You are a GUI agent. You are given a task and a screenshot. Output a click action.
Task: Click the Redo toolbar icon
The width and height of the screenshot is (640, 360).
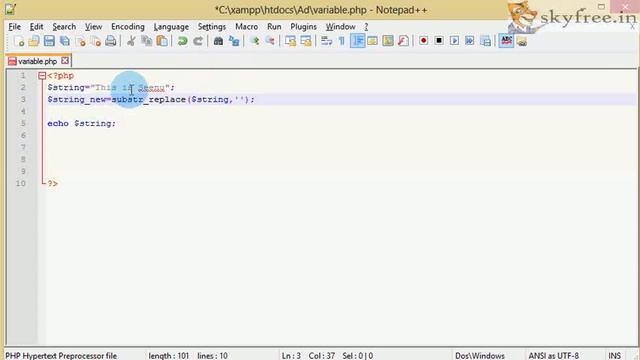click(x=198, y=41)
